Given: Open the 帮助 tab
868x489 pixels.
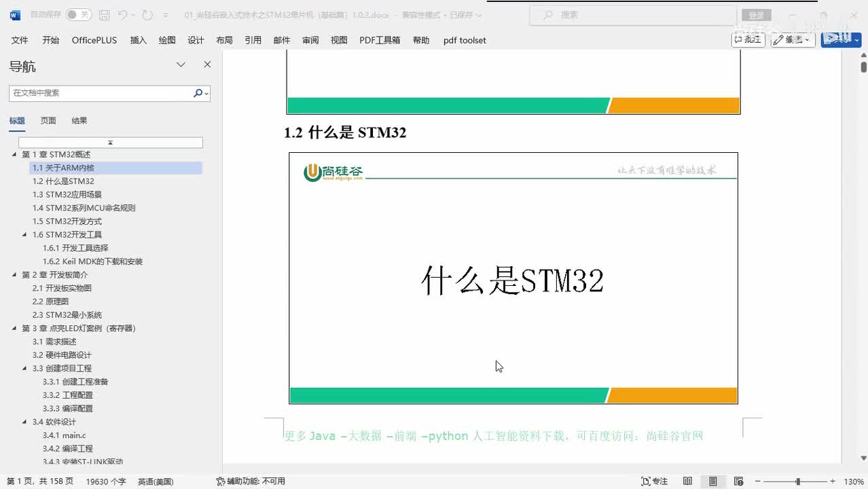Looking at the screenshot, I should click(x=421, y=40).
